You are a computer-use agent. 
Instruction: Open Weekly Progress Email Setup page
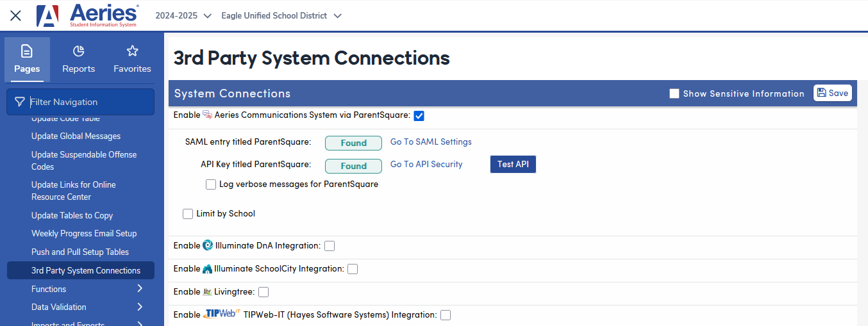[84, 233]
